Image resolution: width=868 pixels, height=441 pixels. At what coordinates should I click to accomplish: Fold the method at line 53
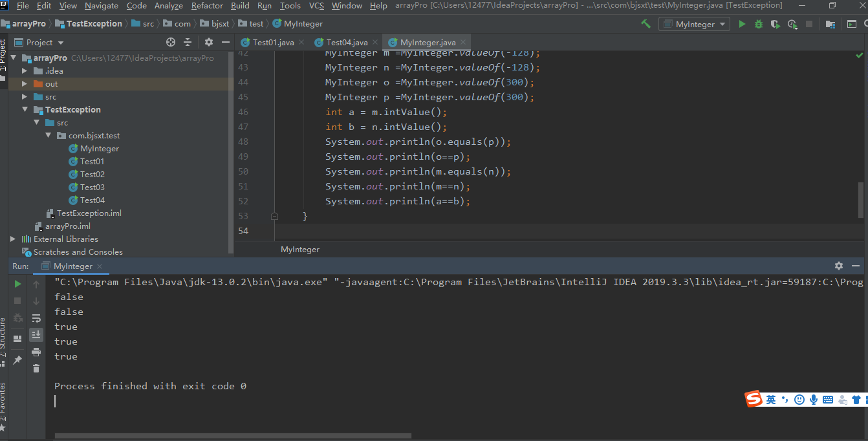click(274, 216)
